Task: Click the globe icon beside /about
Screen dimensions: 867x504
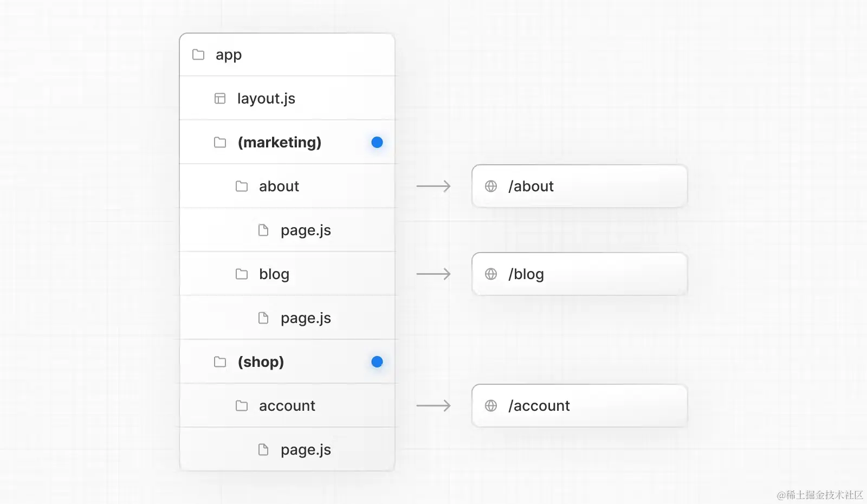Action: click(491, 186)
